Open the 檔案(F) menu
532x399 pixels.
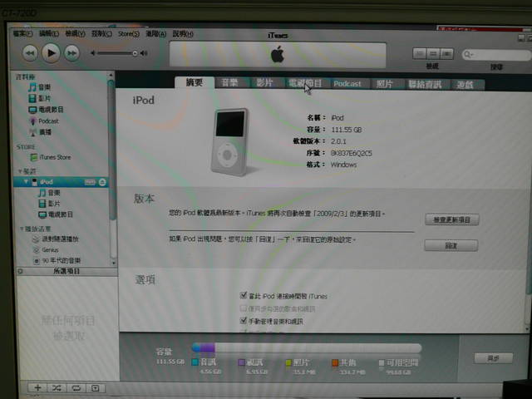pyautogui.click(x=22, y=33)
